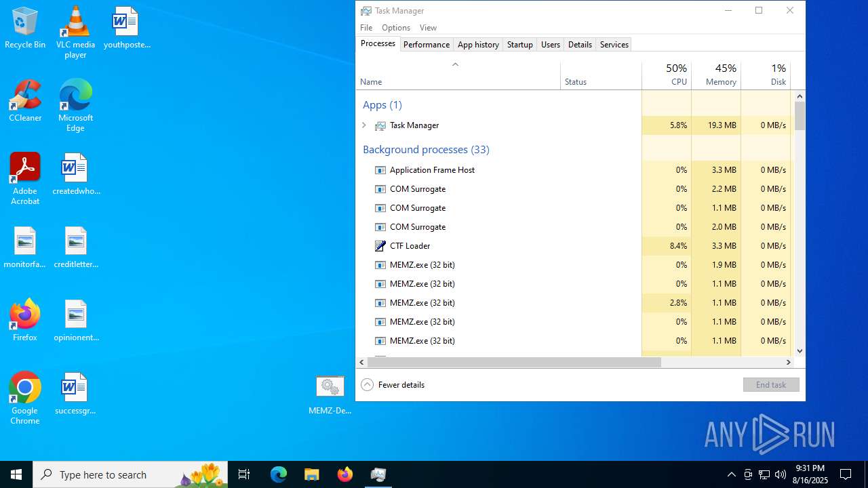Select successgr Word document icon
868x488 pixels.
(x=75, y=394)
